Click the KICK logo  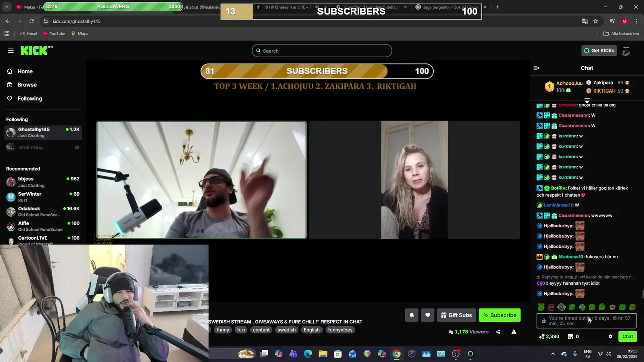coord(37,50)
